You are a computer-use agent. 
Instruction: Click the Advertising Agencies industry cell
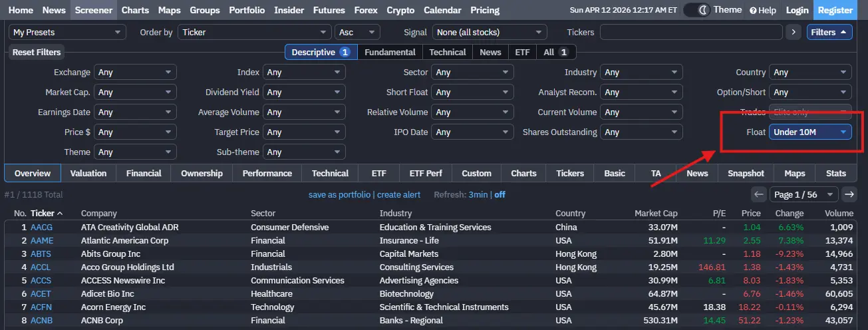click(x=419, y=280)
